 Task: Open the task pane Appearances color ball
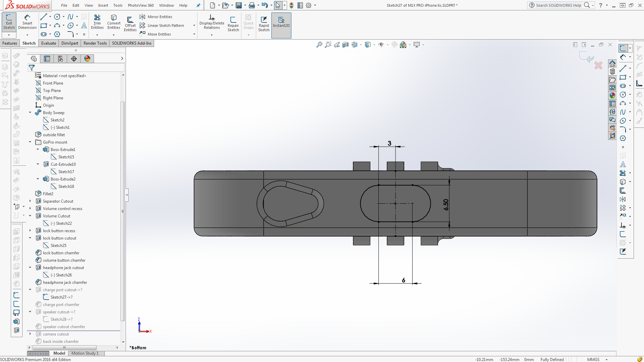click(x=612, y=95)
